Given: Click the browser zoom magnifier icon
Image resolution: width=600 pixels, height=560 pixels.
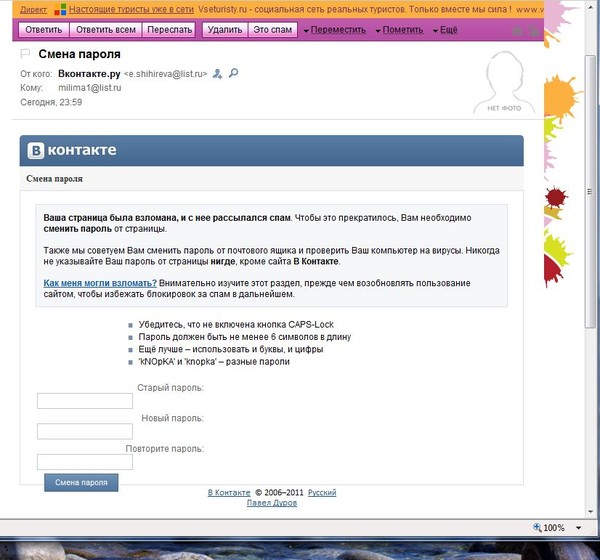Looking at the screenshot, I should 537,527.
